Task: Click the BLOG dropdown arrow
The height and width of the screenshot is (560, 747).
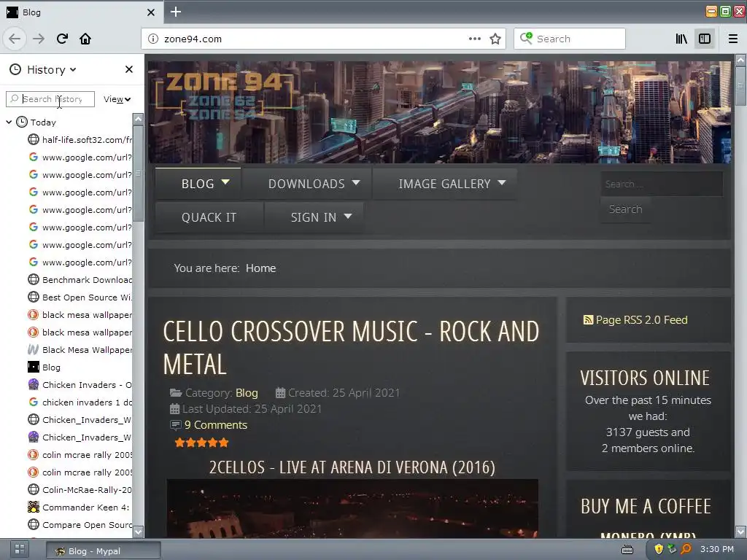Action: point(225,182)
